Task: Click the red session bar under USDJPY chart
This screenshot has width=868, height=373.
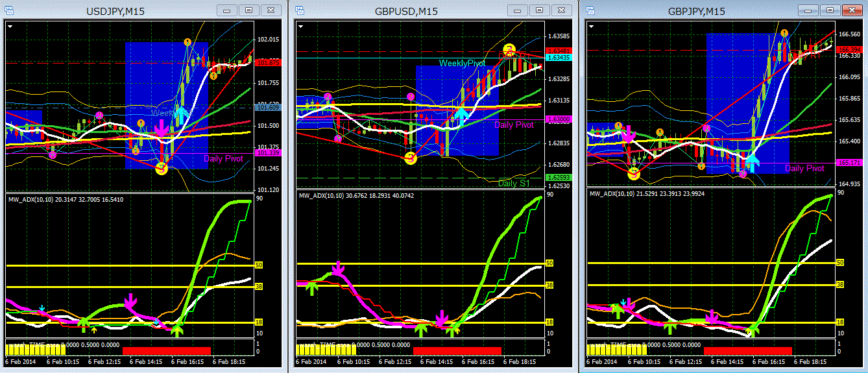Action: click(x=167, y=350)
